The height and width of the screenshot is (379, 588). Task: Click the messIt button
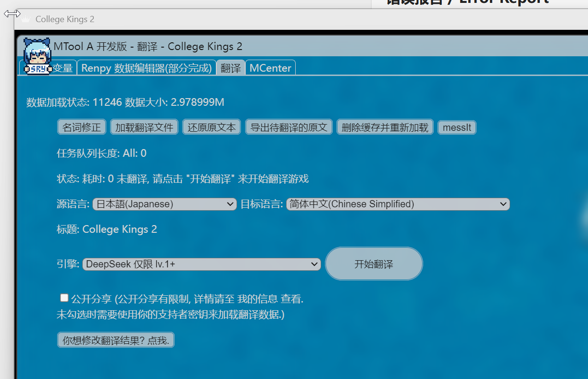[457, 127]
